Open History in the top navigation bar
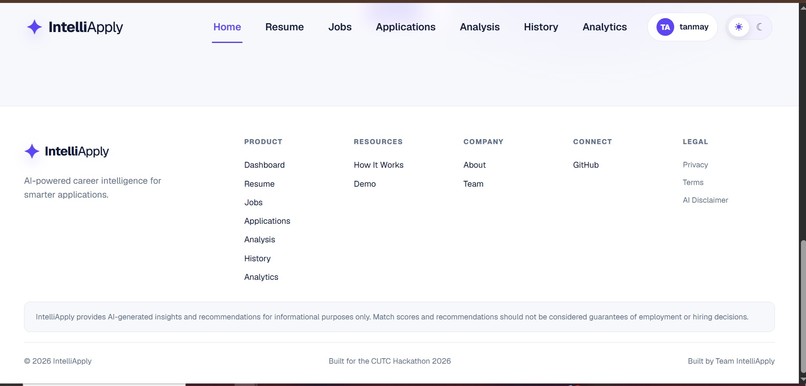The image size is (806, 386). [541, 27]
